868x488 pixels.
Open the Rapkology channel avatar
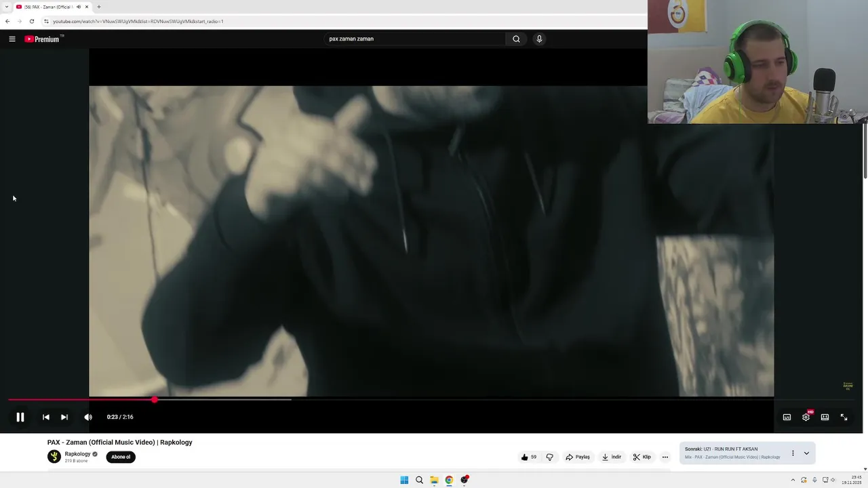point(54,457)
